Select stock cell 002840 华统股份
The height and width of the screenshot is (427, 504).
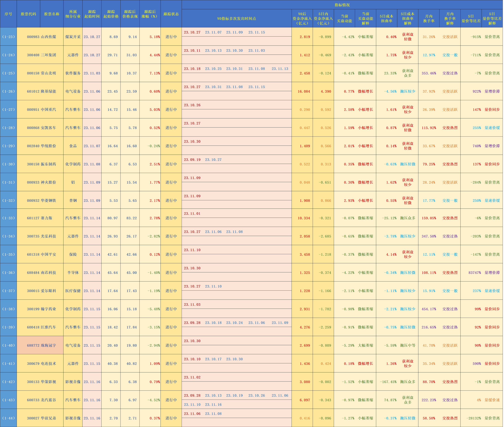point(40,146)
